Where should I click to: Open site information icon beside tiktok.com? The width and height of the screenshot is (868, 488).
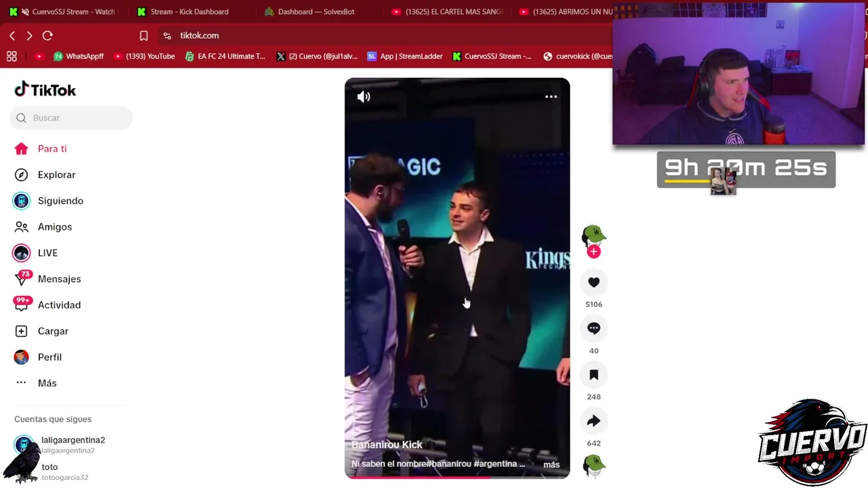[167, 35]
